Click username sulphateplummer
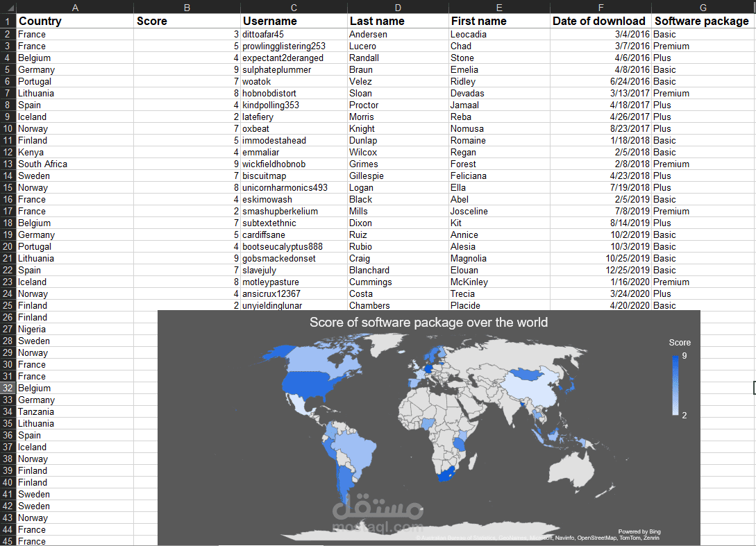The image size is (756, 546). click(x=294, y=70)
